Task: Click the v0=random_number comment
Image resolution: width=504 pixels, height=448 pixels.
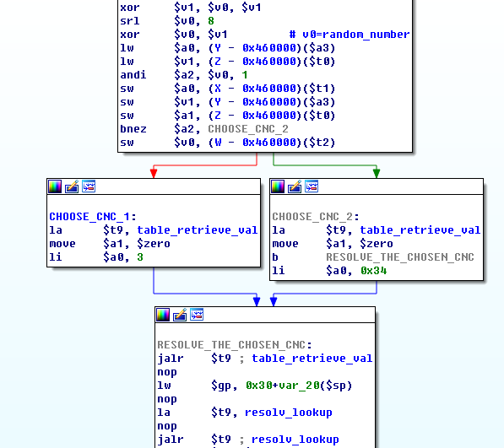Action: [x=350, y=35]
